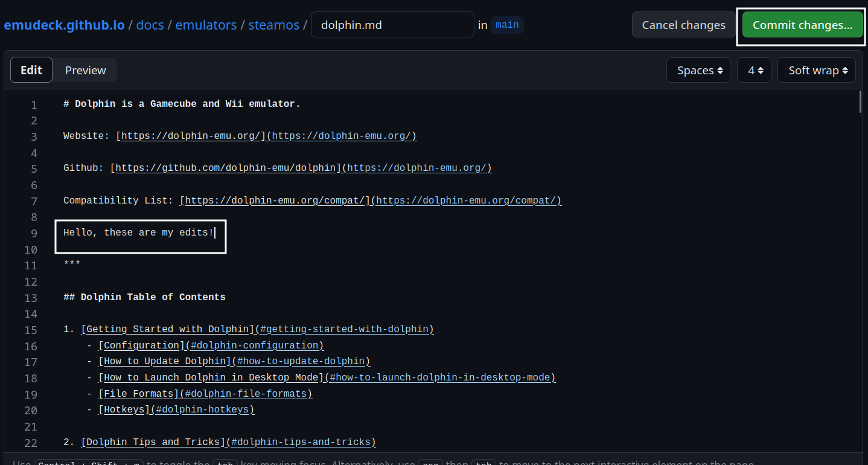
Task: Click the dolphin.md filename input field
Action: pos(392,25)
